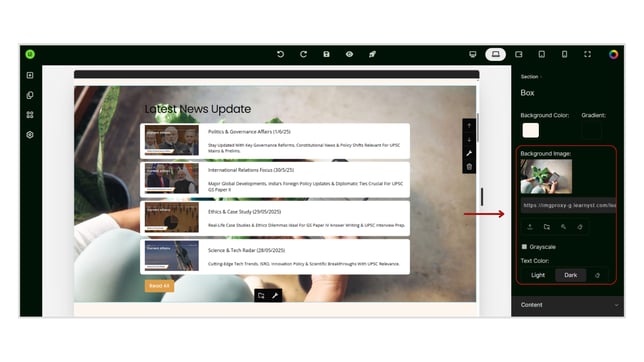This screenshot has height=362, width=644.
Task: Open Politics & Governance Affairs news item
Action: [x=275, y=141]
